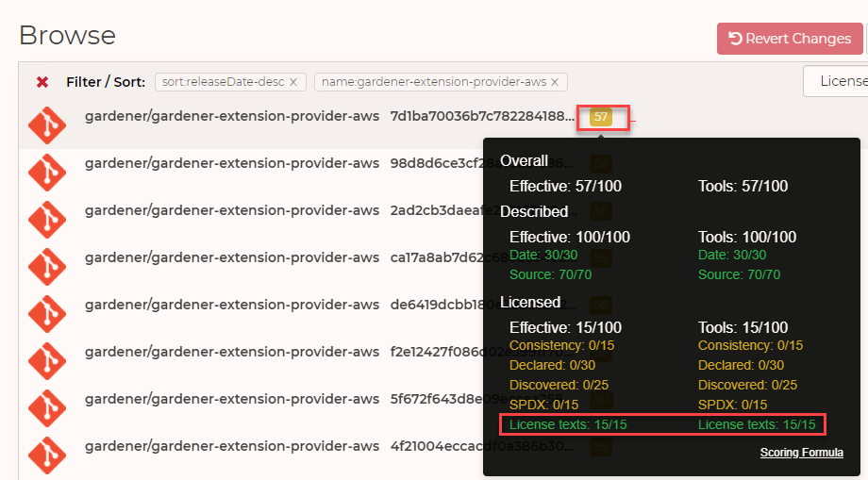This screenshot has width=868, height=480.
Task: Click the score badge 57
Action: pos(601,117)
